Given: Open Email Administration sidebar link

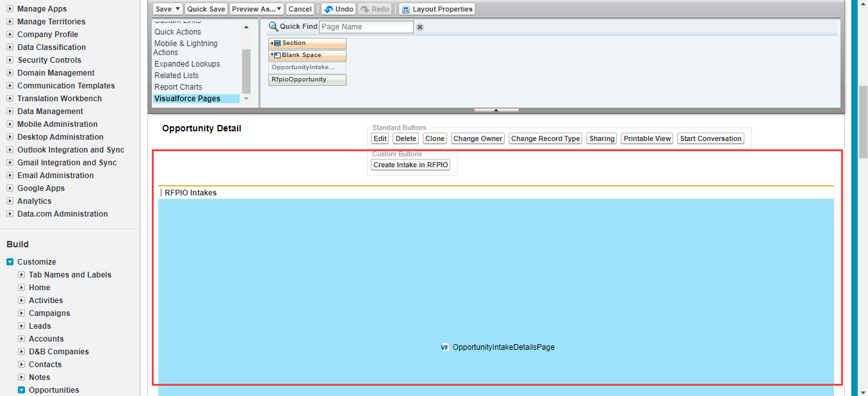Looking at the screenshot, I should tap(56, 176).
